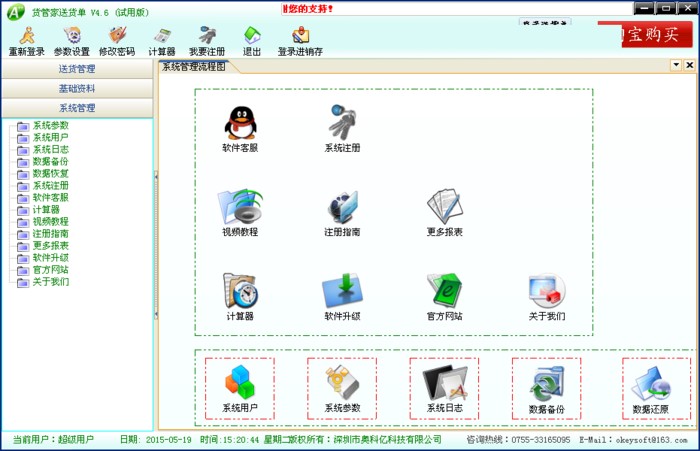Open the tab list dropdown arrow

tap(676, 65)
